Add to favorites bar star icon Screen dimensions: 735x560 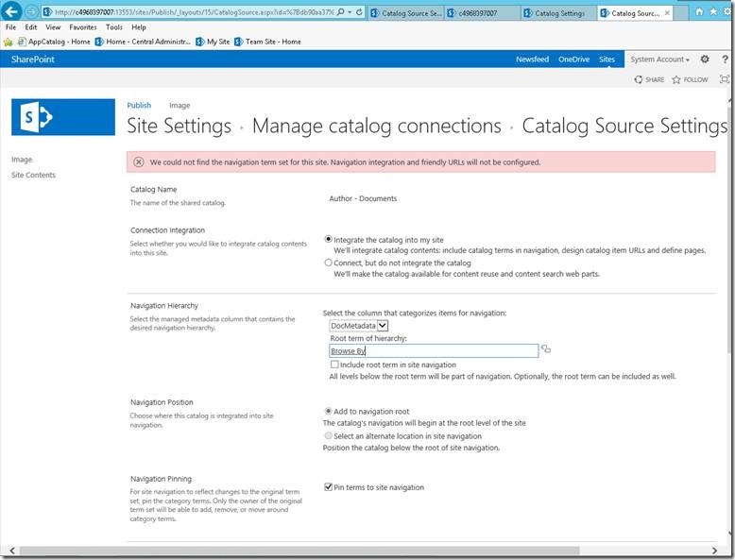[8, 42]
